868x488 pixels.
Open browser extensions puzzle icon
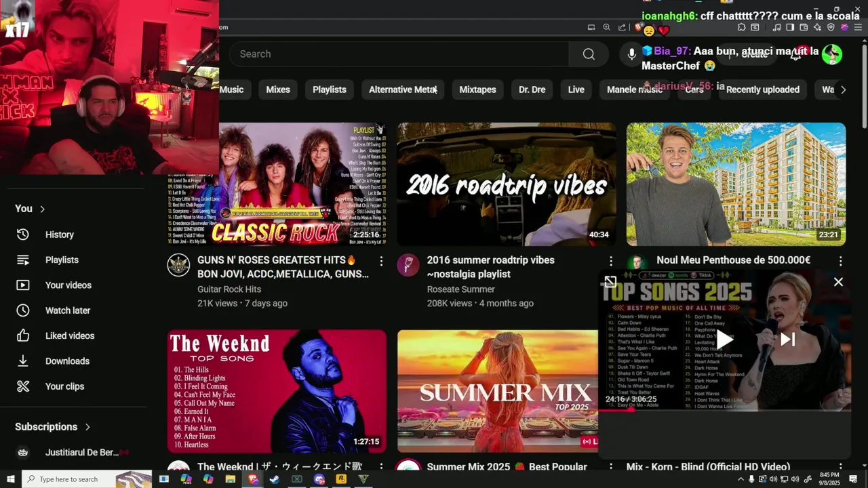tap(741, 27)
